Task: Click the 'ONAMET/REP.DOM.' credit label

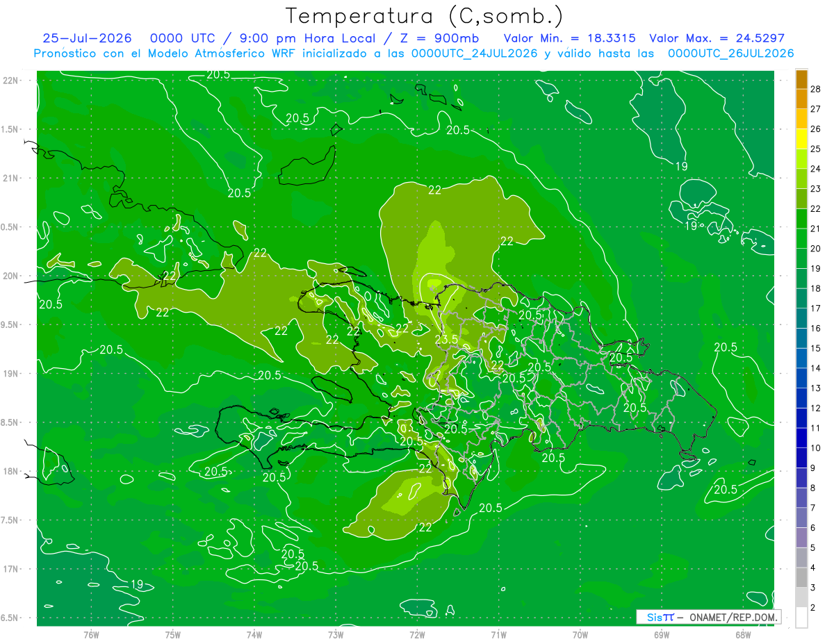Action: [734, 617]
